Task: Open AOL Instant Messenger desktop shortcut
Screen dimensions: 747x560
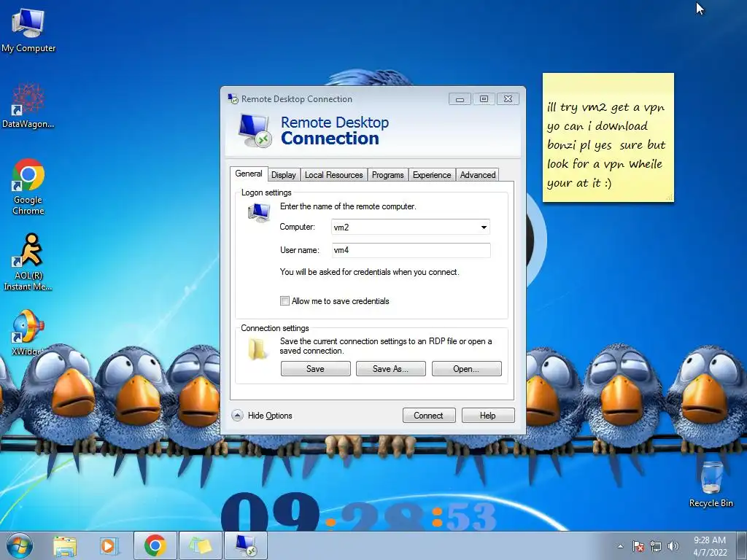Action: click(x=28, y=262)
